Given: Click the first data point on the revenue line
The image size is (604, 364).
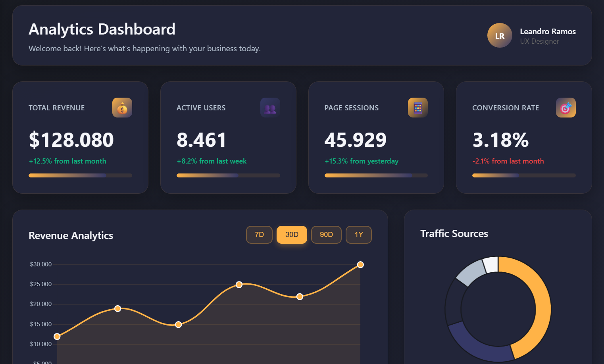Looking at the screenshot, I should 57,336.
